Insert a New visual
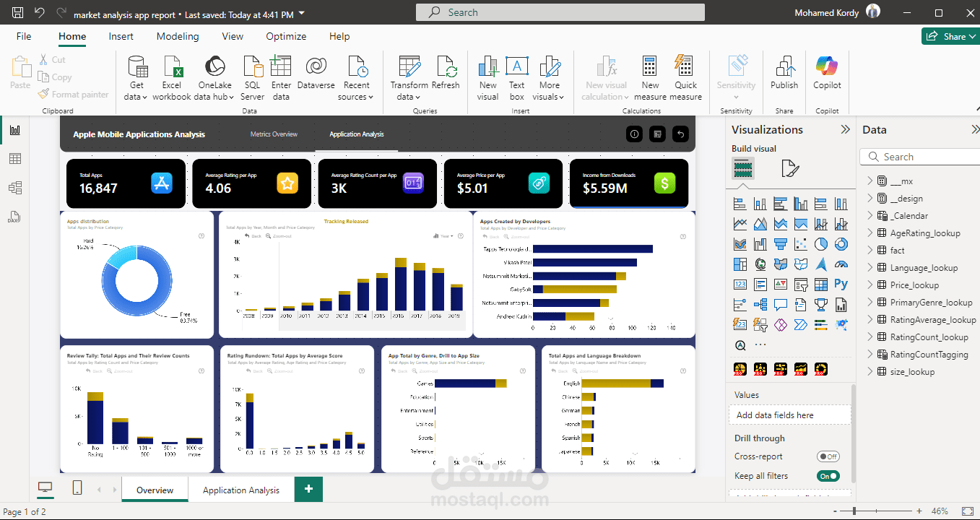 (488, 78)
